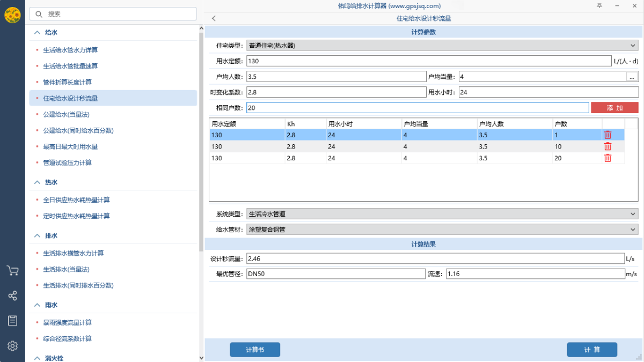Delete the table row with 户数 20
The image size is (644, 362).
[x=608, y=158]
